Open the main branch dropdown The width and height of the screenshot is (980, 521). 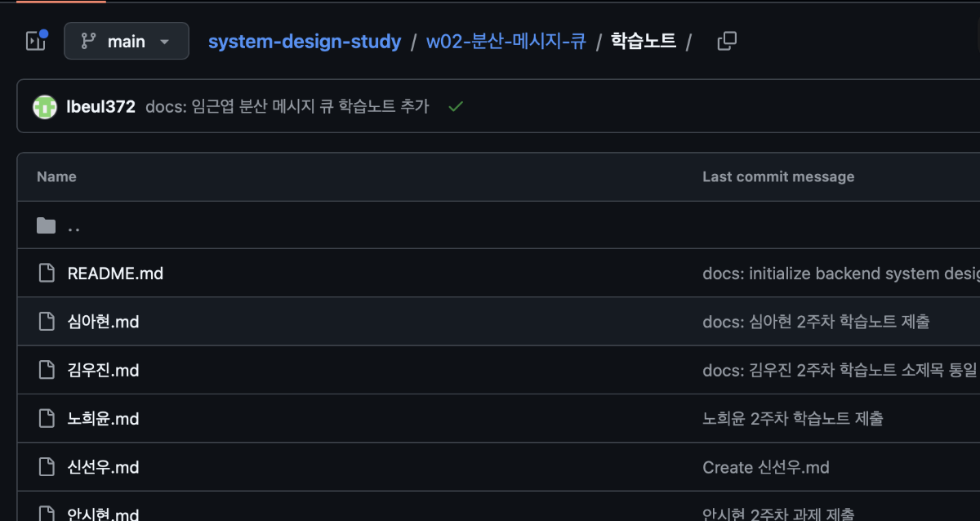point(127,41)
